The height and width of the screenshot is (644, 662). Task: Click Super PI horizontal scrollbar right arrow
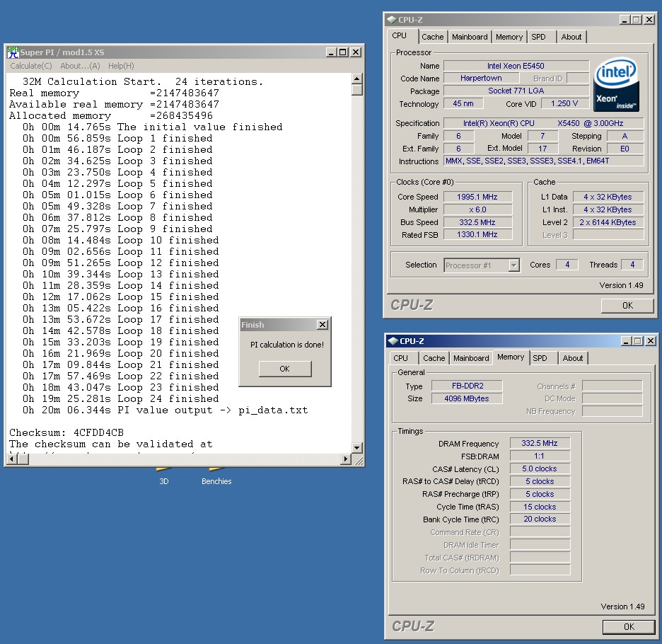pyautogui.click(x=346, y=459)
